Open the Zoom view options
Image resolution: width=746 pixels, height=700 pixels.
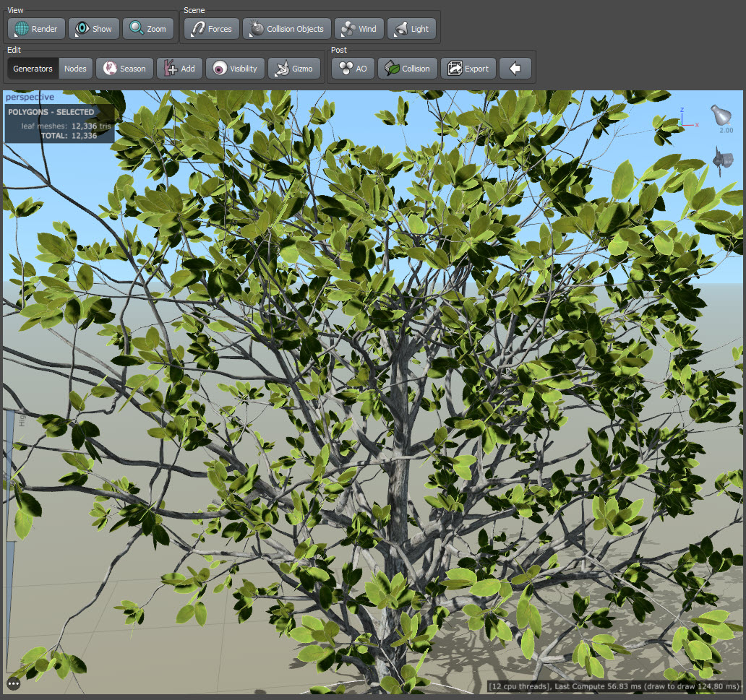pyautogui.click(x=148, y=28)
